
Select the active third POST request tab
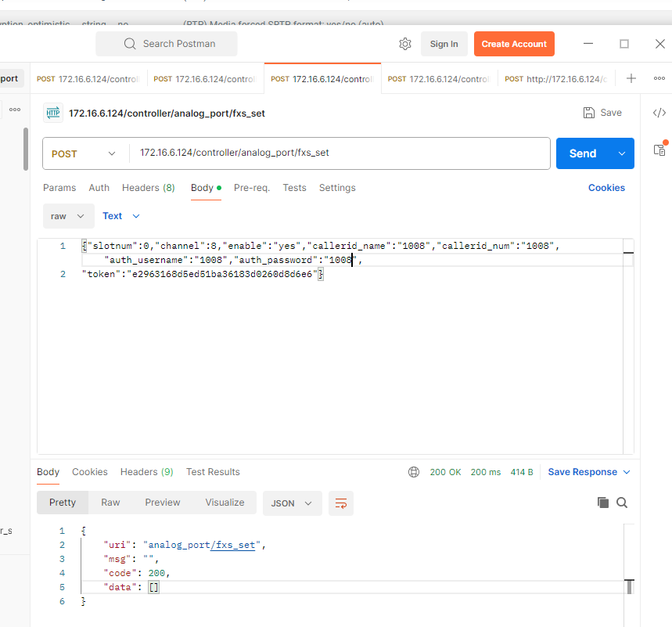click(323, 79)
